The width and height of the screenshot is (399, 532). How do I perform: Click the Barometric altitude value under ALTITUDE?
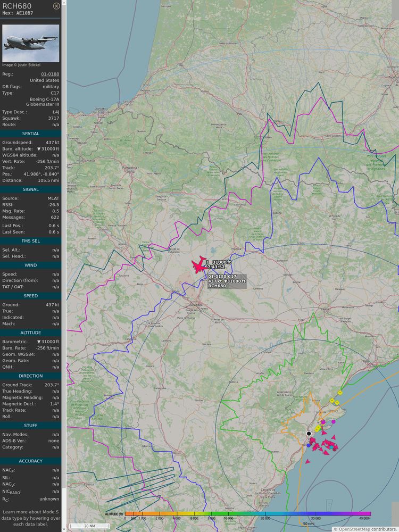[x=48, y=342]
